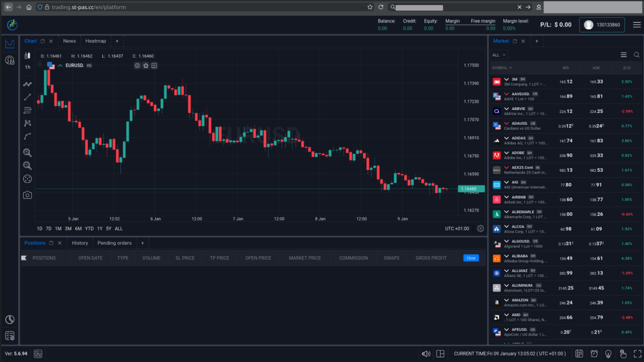This screenshot has height=362, width=644.
Task: Zoom in on the EURUSD chart
Action: [28, 152]
